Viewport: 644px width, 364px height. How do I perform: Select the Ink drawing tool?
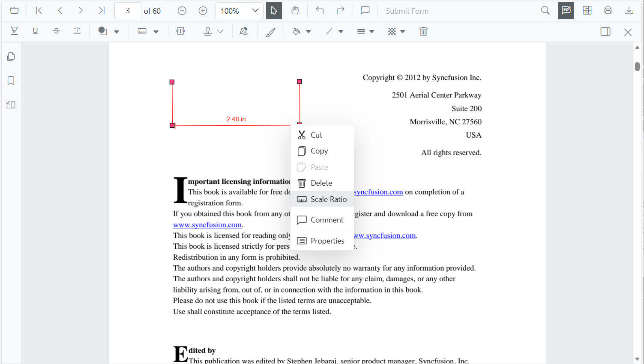point(270,32)
